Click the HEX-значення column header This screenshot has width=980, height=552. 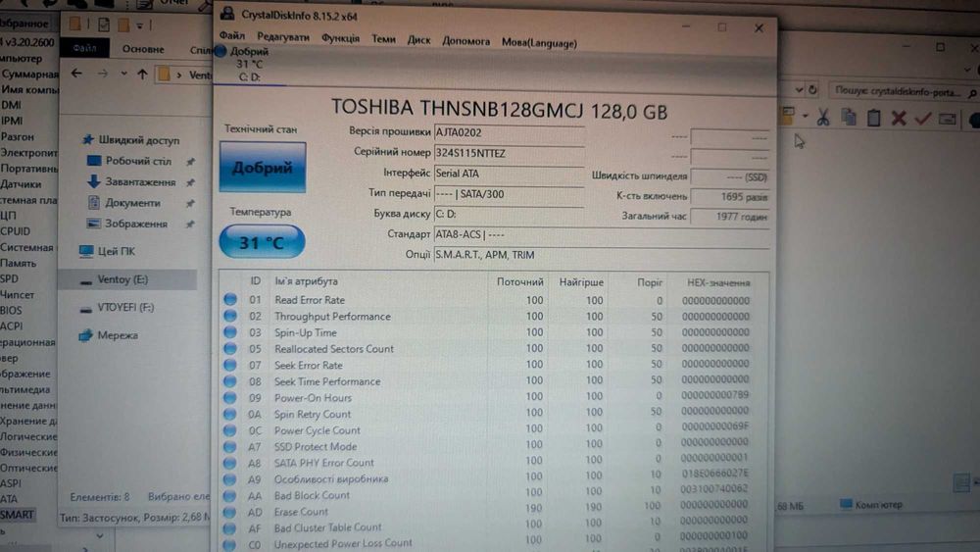pyautogui.click(x=718, y=283)
